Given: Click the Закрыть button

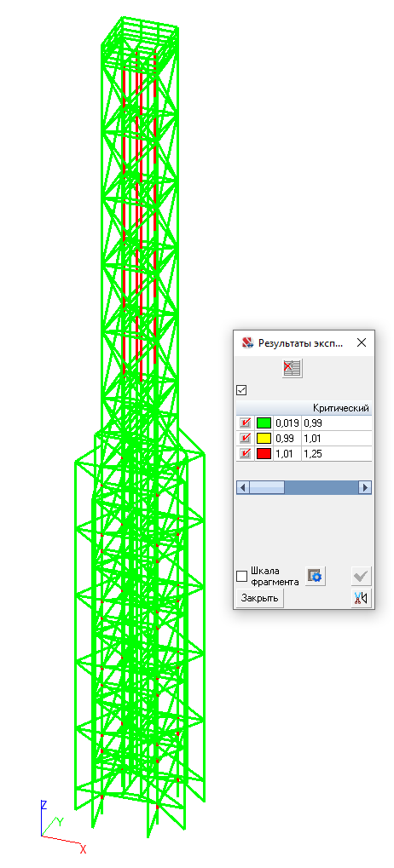Looking at the screenshot, I should click(260, 599).
